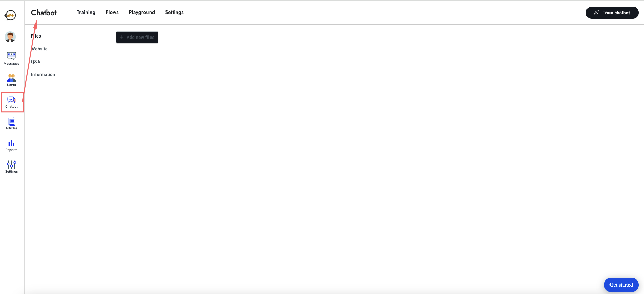Image resolution: width=644 pixels, height=294 pixels.
Task: Click the Train chatbot button
Action: [x=612, y=13]
